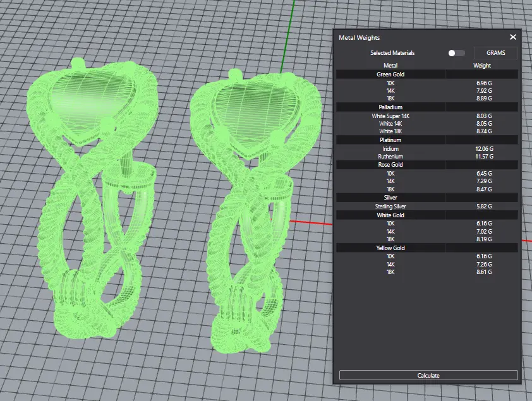Click the Metal column header
This screenshot has height=401, width=532.
pyautogui.click(x=390, y=66)
